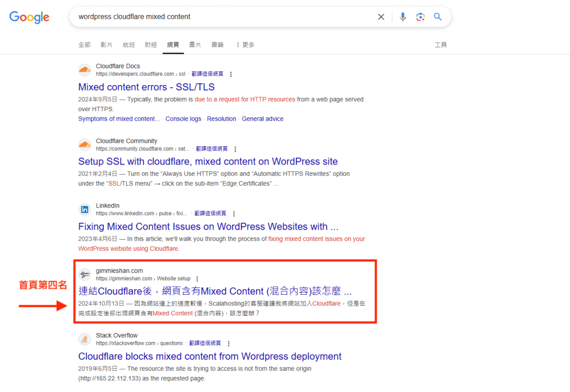Click the Google logo

(x=29, y=17)
